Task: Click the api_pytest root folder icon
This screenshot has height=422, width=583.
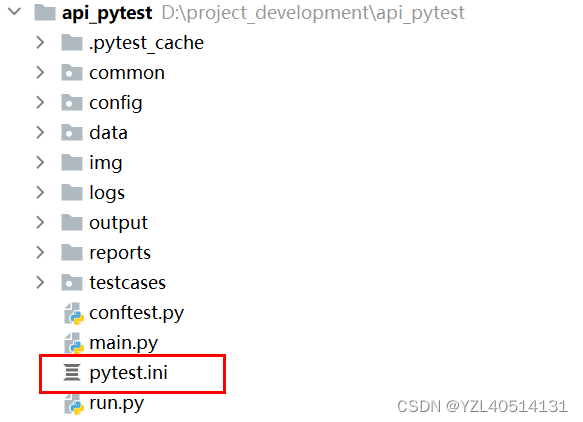Action: point(45,13)
